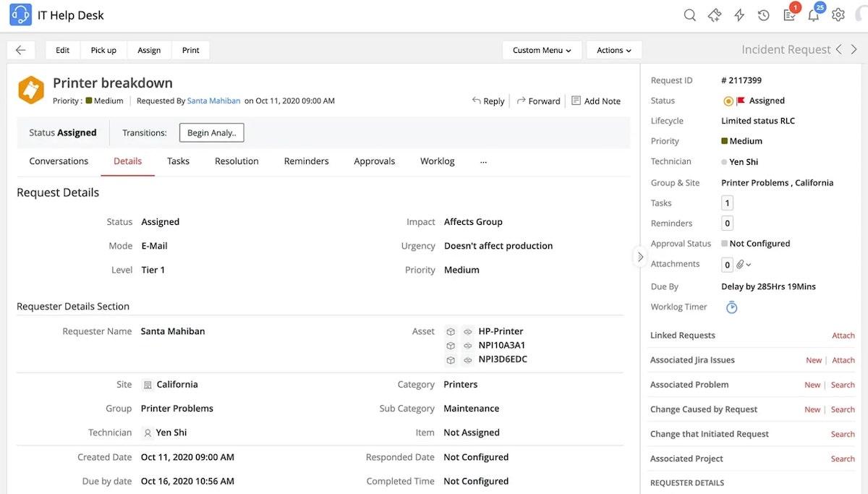
Task: Click the back arrow button
Action: (x=20, y=50)
